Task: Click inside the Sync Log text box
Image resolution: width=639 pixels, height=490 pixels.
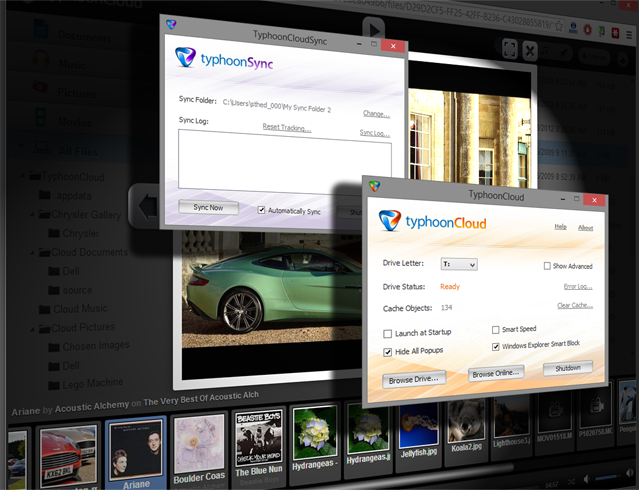Action: [x=284, y=162]
